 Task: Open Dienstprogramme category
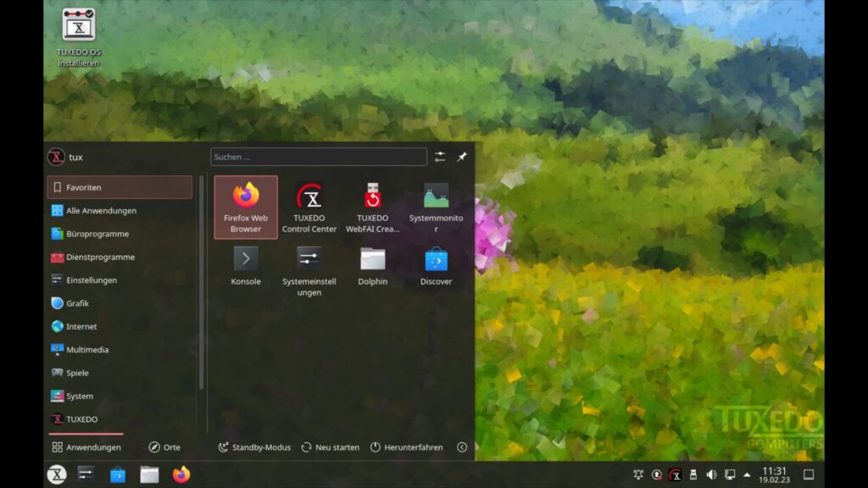(x=120, y=258)
